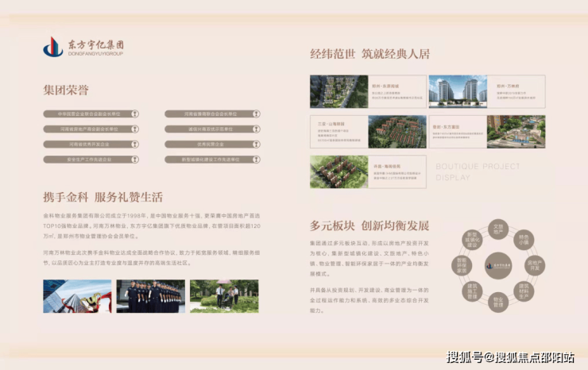
Task: Click the 特色小镇 circle node
Action: coord(524,240)
